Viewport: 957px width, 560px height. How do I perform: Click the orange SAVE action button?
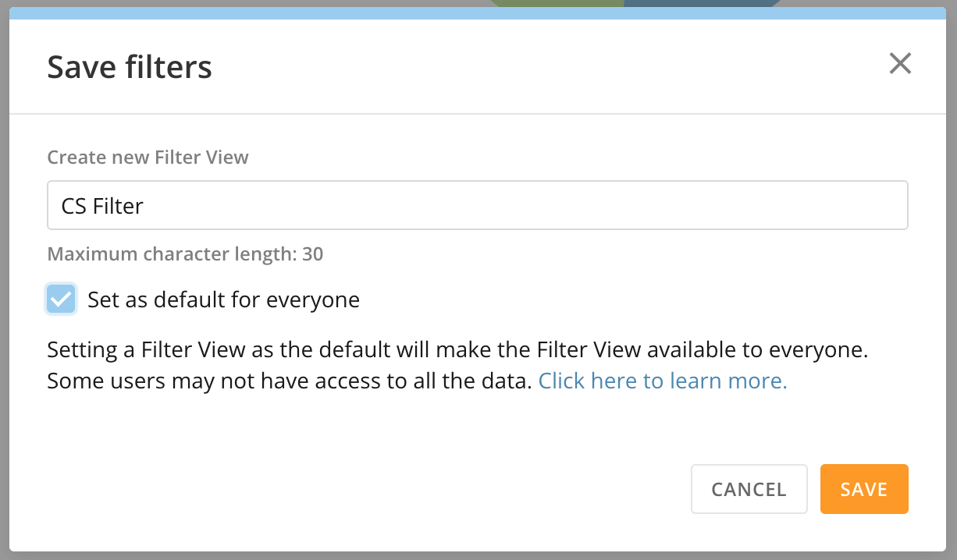tap(863, 489)
